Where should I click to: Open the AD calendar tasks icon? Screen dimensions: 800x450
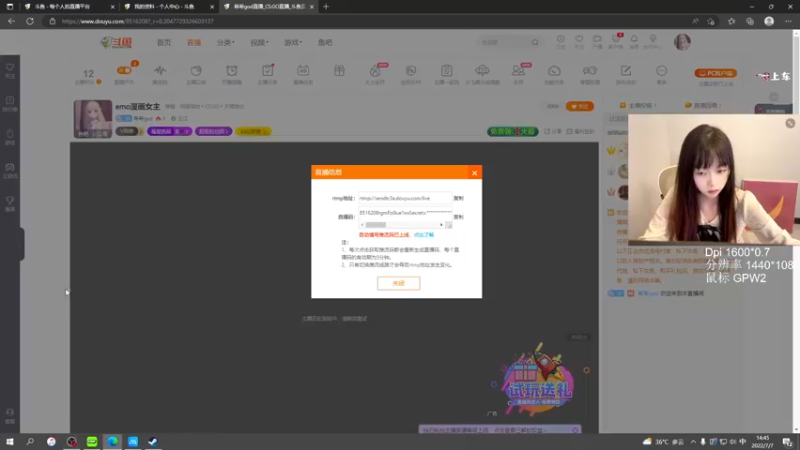click(x=303, y=71)
